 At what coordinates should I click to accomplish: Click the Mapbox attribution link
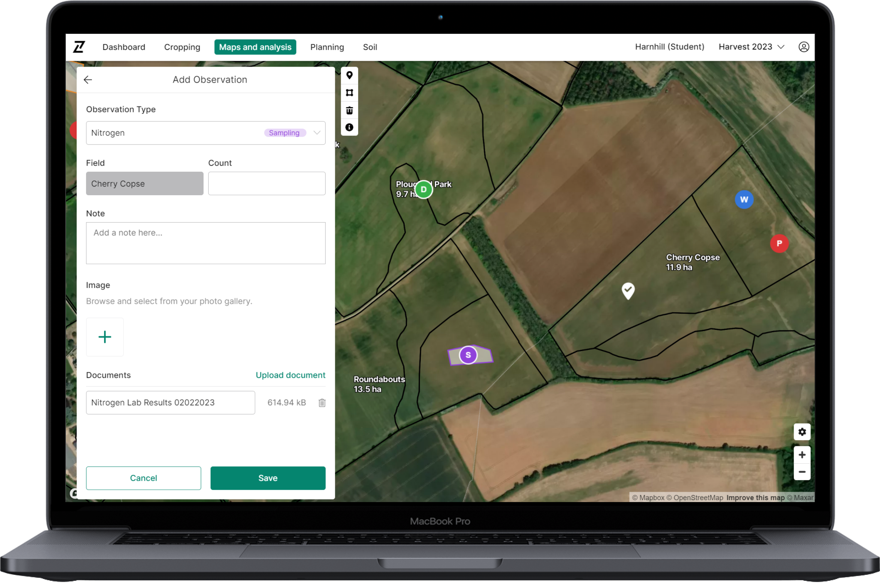click(x=648, y=498)
